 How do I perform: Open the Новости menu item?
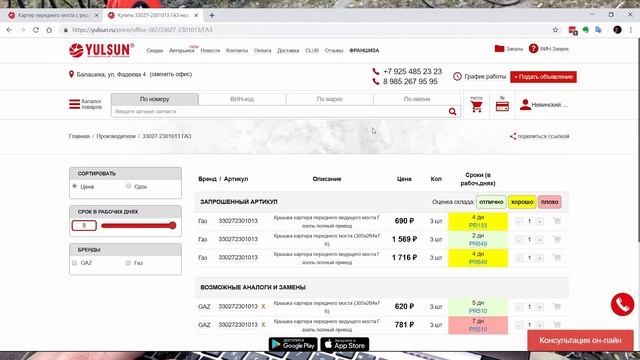210,51
